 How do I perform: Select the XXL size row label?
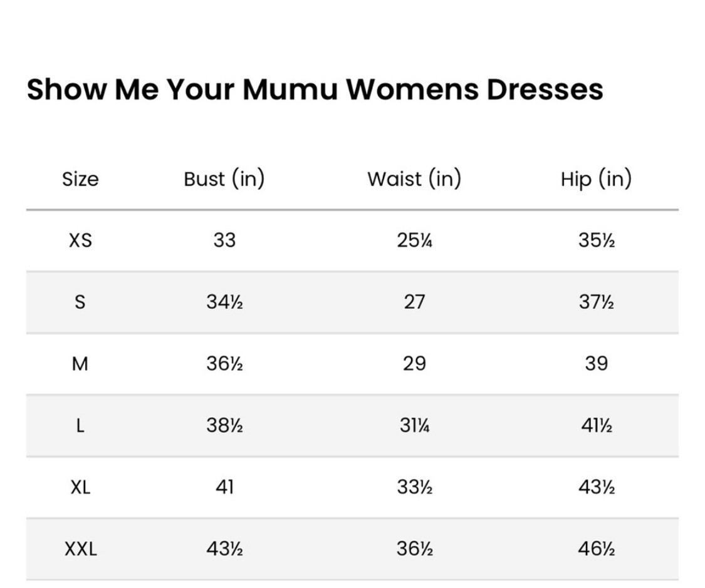(x=81, y=549)
